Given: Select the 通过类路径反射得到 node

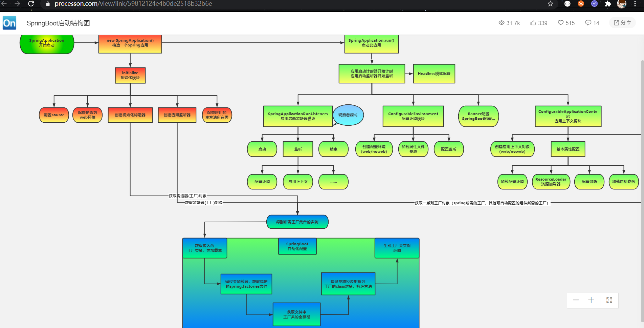Looking at the screenshot, I should click(x=348, y=284).
